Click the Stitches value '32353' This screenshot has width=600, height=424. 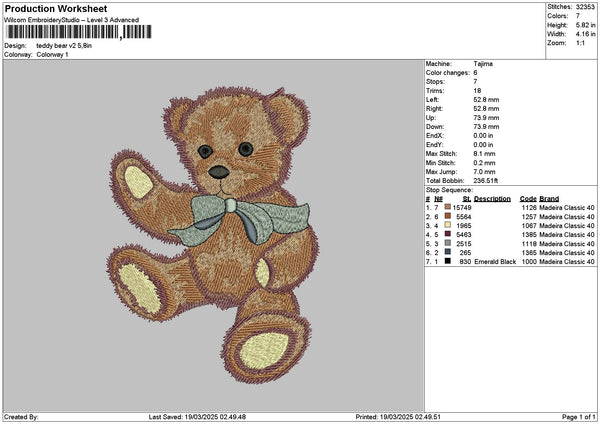[x=585, y=7]
